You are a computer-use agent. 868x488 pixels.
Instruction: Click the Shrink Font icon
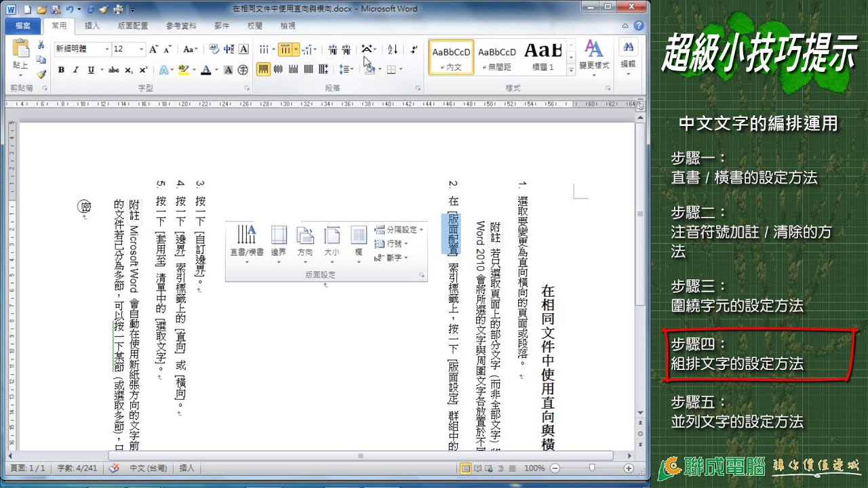167,49
